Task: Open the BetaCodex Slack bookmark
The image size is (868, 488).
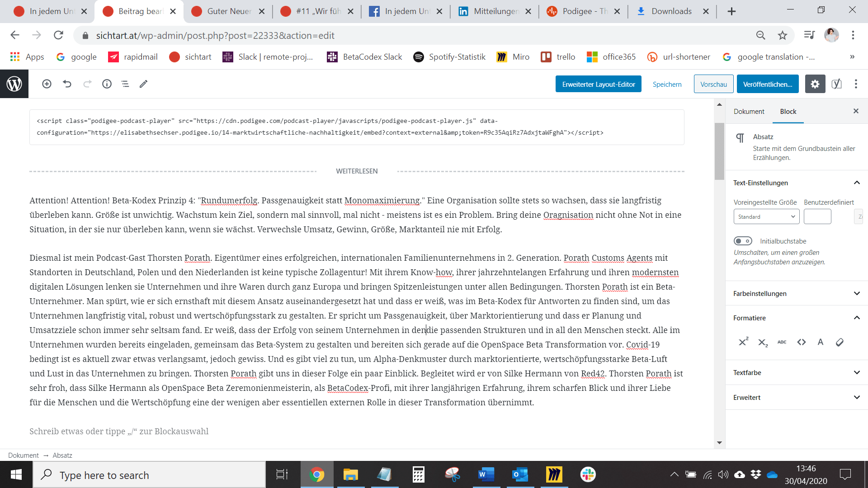Action: point(364,56)
